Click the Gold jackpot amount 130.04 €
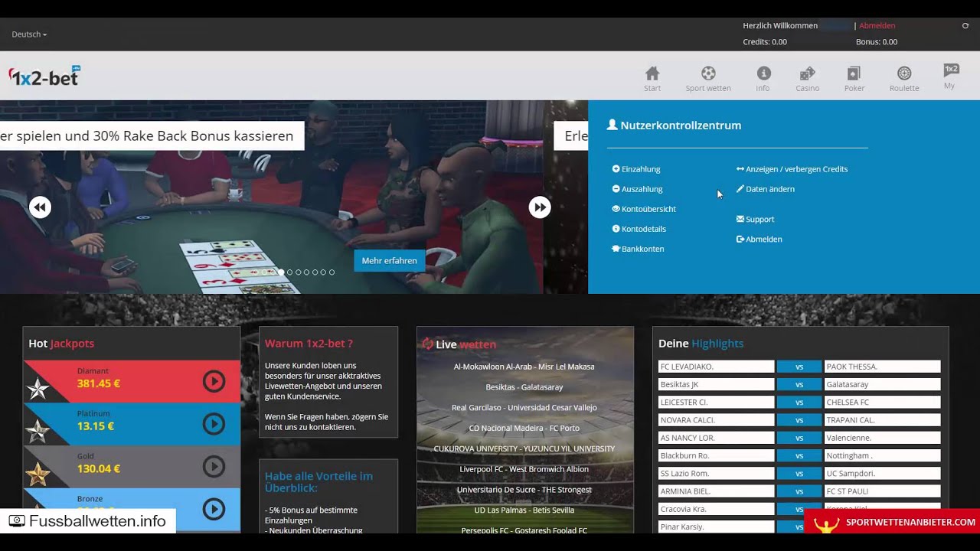 (98, 469)
